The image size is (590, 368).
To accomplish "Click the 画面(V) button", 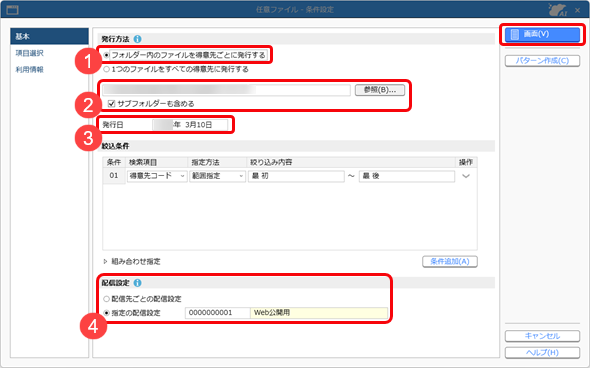I will pyautogui.click(x=542, y=34).
